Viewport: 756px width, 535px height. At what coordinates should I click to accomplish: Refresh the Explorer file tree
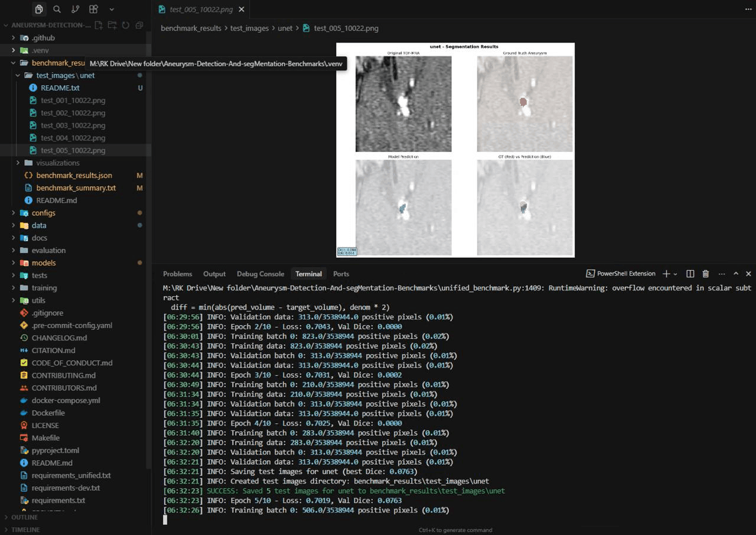(x=125, y=25)
